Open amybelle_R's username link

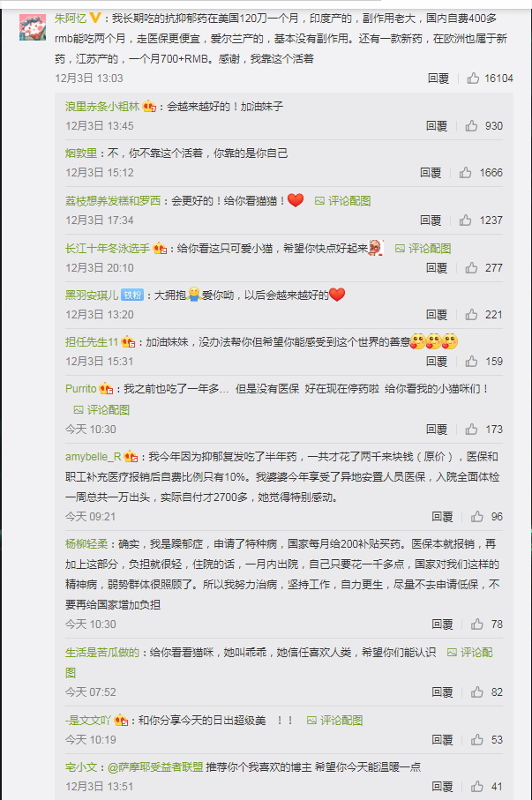pyautogui.click(x=93, y=456)
